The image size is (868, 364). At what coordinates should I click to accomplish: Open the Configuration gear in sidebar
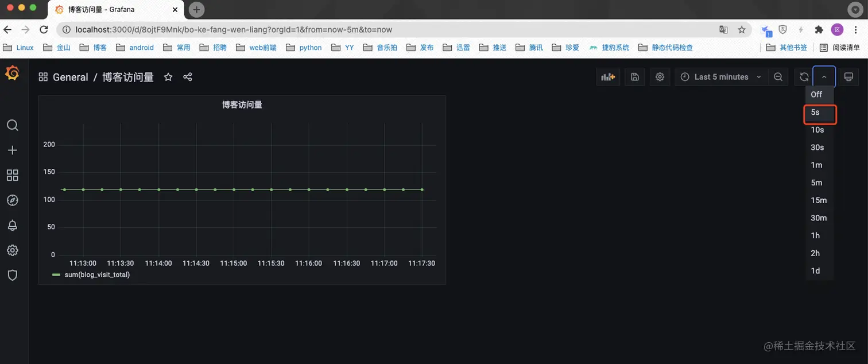[x=12, y=250]
